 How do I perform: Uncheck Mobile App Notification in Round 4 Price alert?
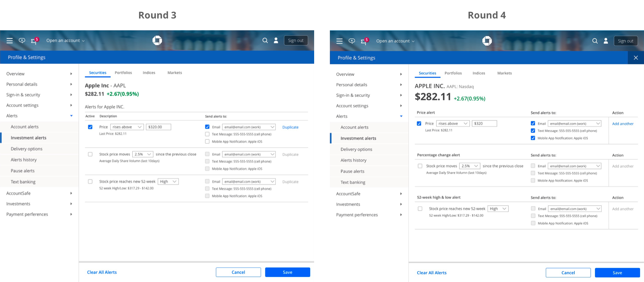533,138
